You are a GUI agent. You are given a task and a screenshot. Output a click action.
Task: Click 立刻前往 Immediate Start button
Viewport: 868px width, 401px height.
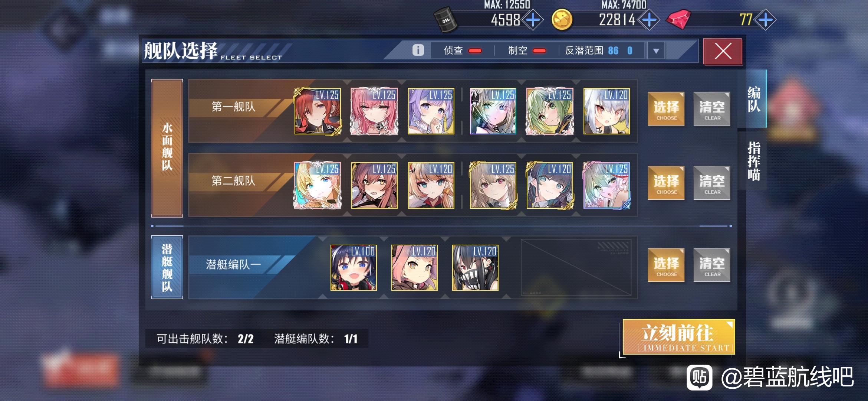[x=678, y=337]
